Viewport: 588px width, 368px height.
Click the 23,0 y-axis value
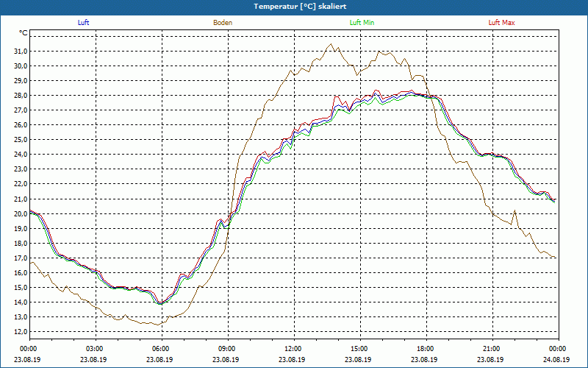(21, 169)
